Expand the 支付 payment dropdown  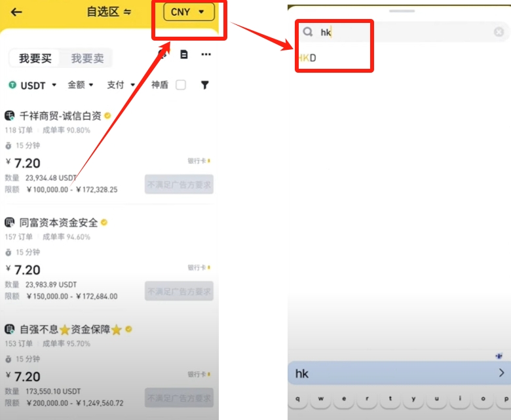coord(121,85)
